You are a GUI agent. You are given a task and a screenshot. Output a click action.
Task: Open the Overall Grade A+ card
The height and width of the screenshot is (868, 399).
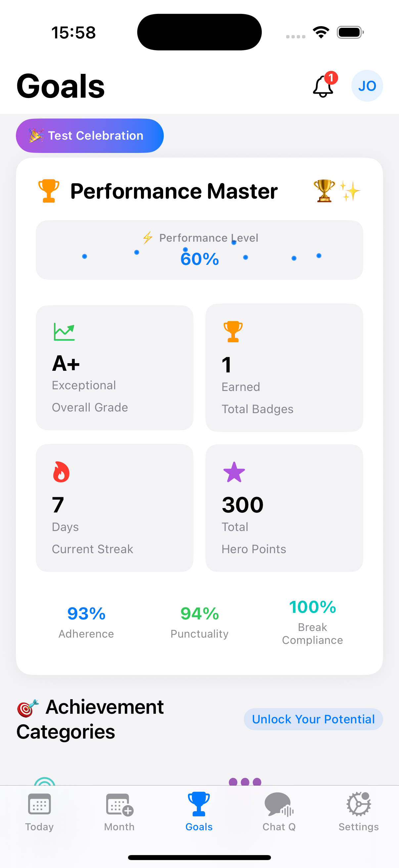tap(114, 367)
